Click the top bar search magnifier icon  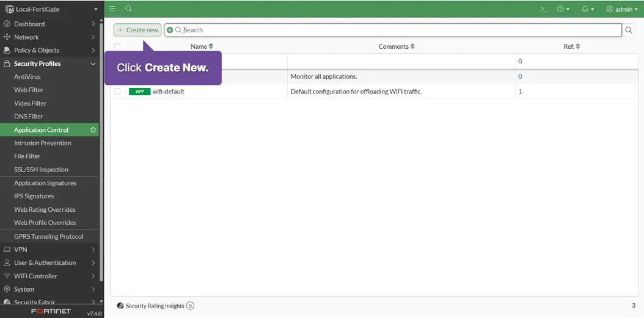(128, 9)
